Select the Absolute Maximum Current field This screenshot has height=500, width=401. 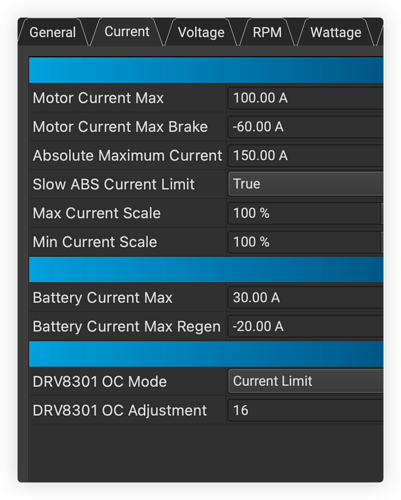point(306,155)
